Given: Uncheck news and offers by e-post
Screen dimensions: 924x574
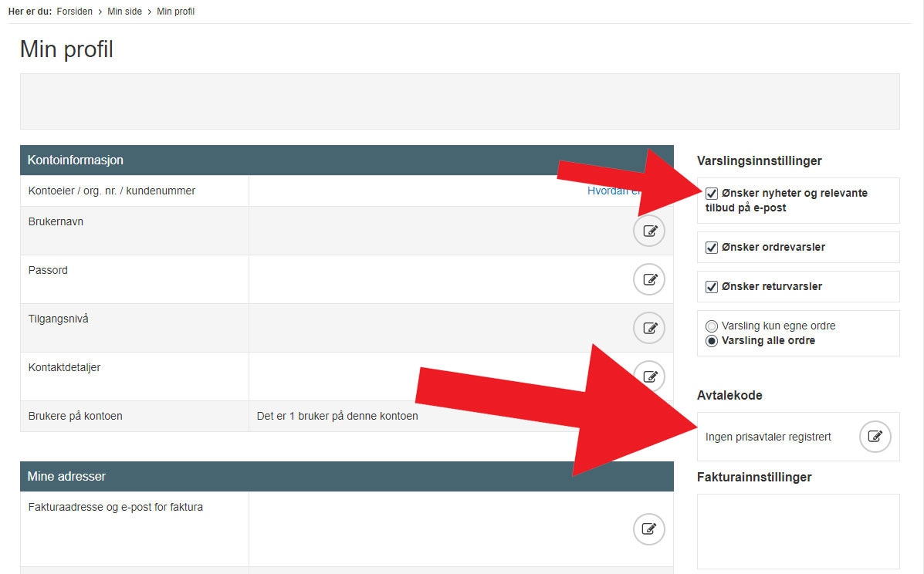Looking at the screenshot, I should click(712, 194).
